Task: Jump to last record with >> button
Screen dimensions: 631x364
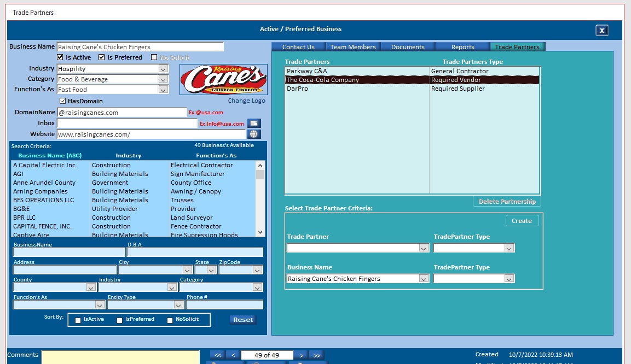Action: (x=316, y=355)
